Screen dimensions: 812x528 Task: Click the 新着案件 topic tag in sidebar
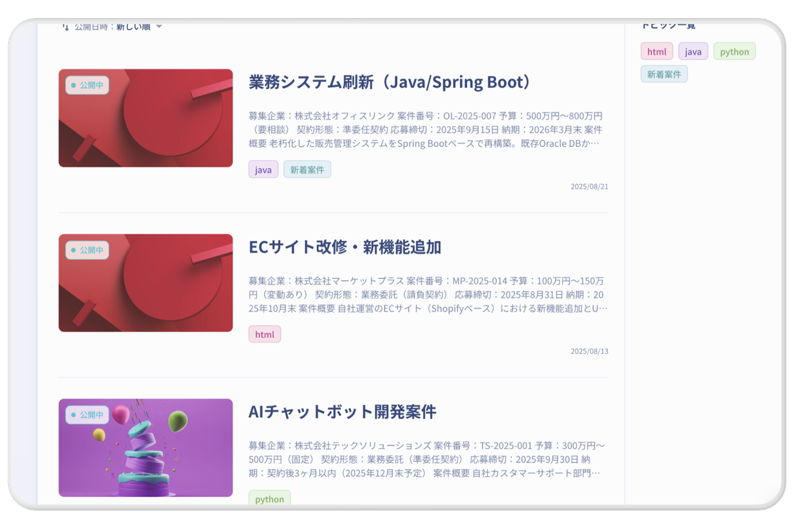point(664,74)
